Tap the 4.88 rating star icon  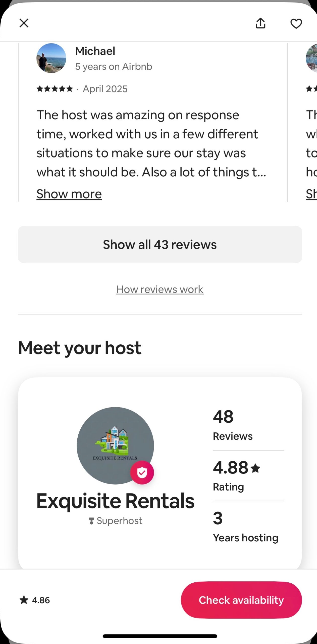[256, 468]
